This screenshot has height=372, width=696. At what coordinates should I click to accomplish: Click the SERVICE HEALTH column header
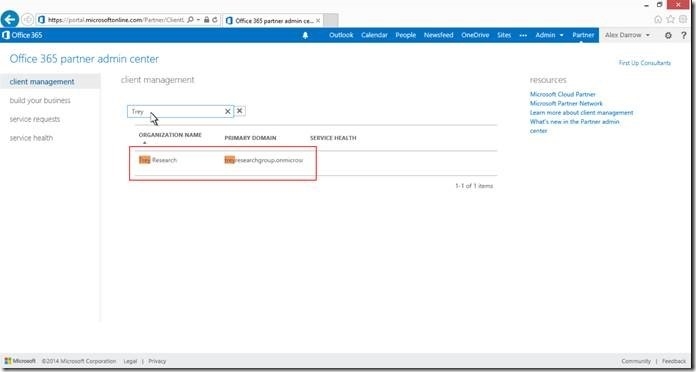tap(333, 138)
